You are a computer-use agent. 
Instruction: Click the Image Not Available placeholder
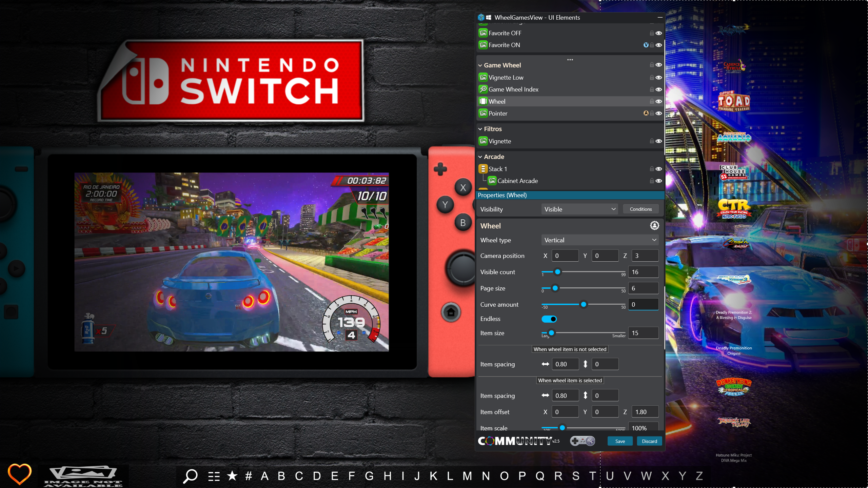click(x=83, y=476)
